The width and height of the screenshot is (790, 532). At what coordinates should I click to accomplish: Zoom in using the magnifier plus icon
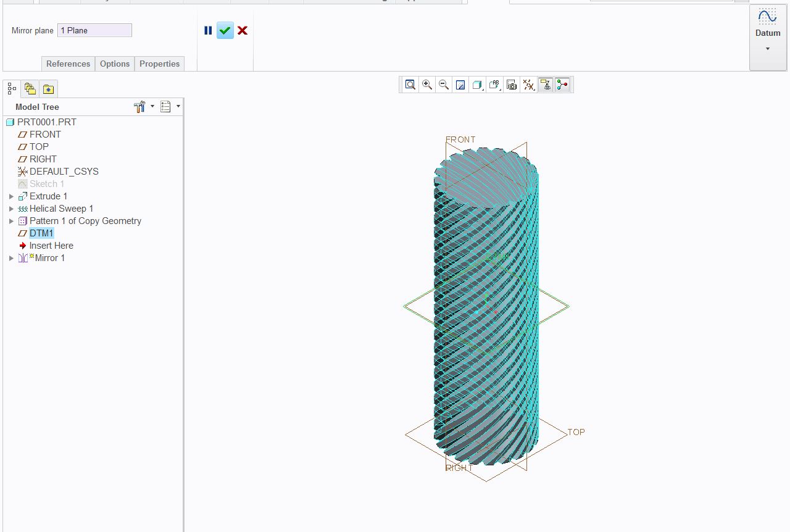(x=427, y=85)
